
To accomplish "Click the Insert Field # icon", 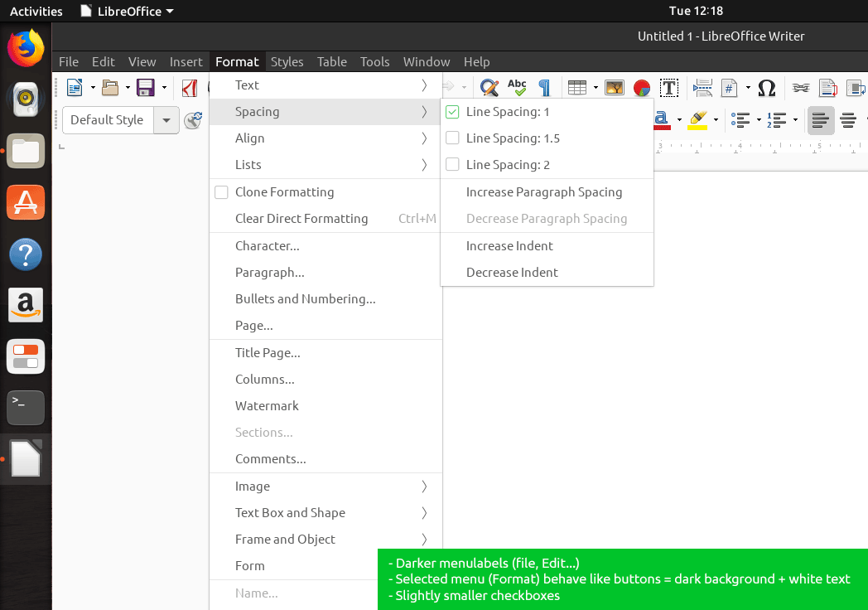I will (x=729, y=88).
